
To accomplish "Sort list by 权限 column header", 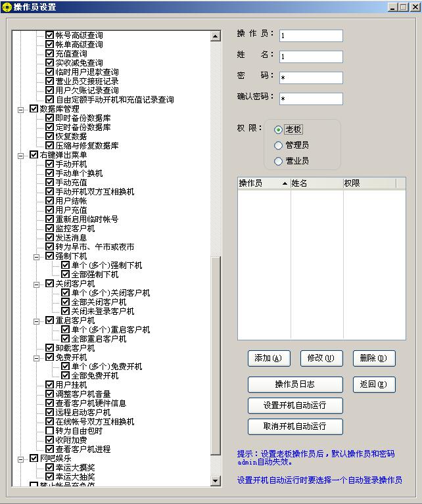I will (369, 183).
